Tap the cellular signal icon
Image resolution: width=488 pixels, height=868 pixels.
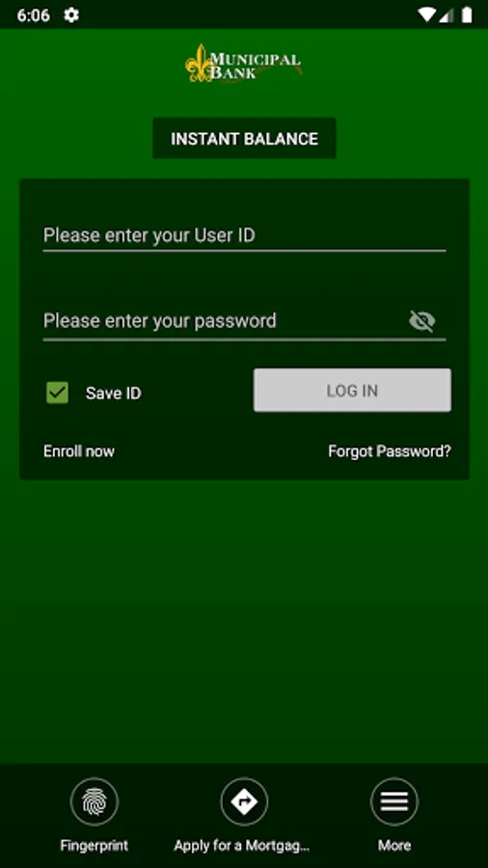pos(446,14)
